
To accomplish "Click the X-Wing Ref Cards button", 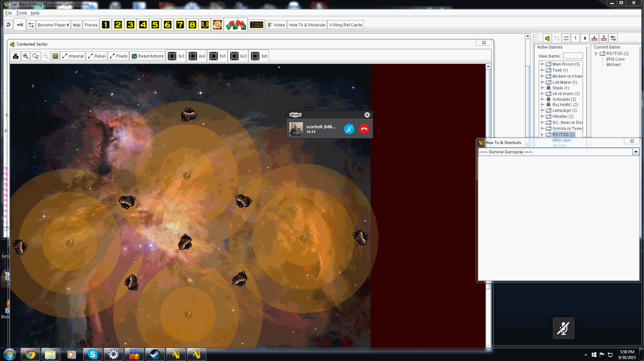I will [x=345, y=25].
